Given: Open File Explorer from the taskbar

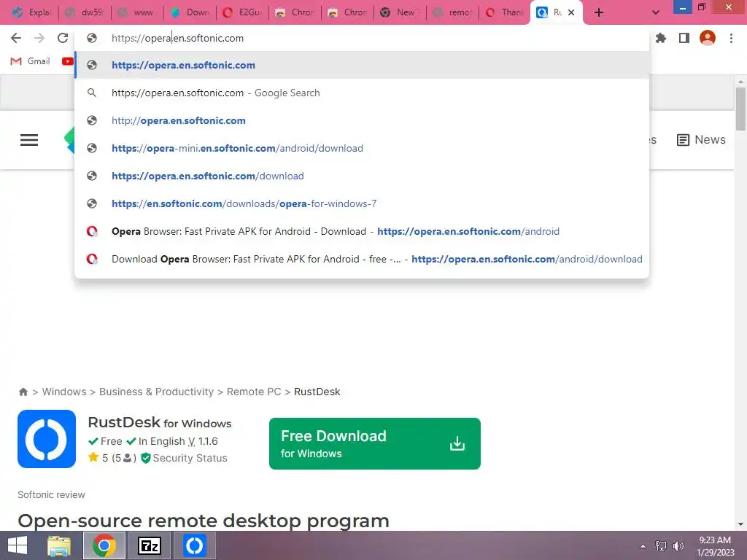Looking at the screenshot, I should coord(59,545).
